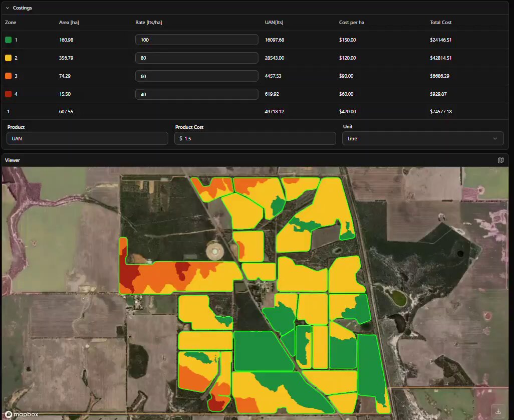Click the Mapbox logo
514x420 pixels.
click(22, 414)
